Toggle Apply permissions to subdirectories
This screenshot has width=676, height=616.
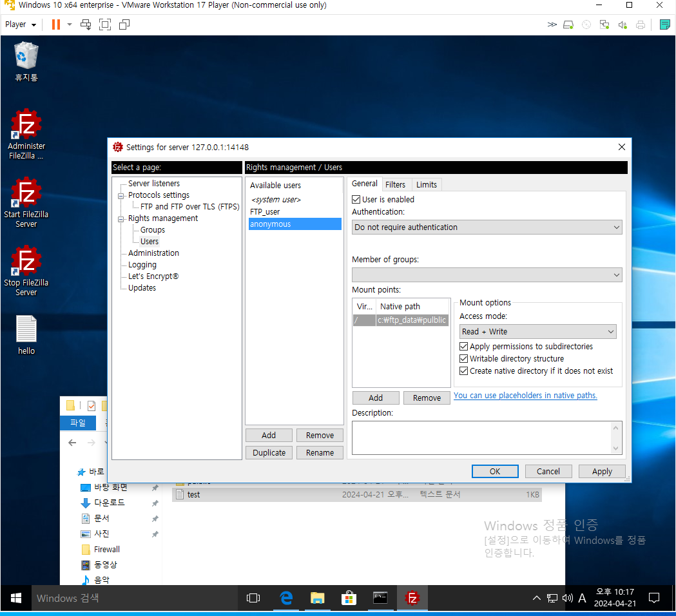pyautogui.click(x=464, y=347)
